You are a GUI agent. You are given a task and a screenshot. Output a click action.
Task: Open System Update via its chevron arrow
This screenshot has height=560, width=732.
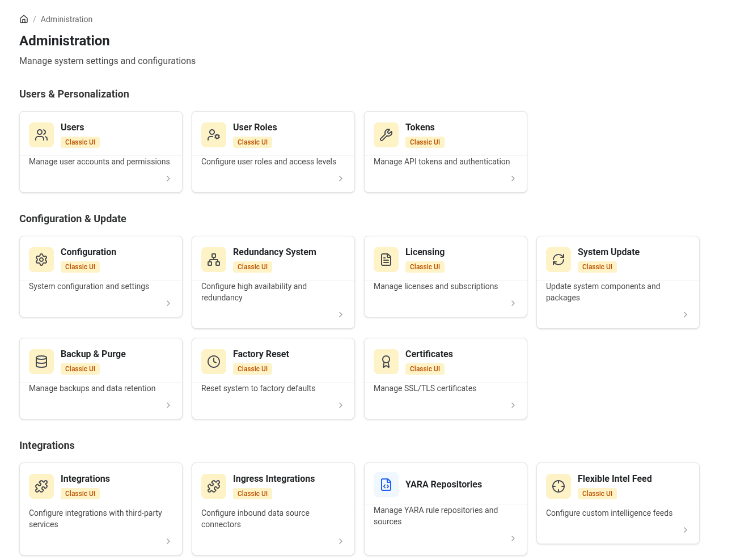point(686,315)
